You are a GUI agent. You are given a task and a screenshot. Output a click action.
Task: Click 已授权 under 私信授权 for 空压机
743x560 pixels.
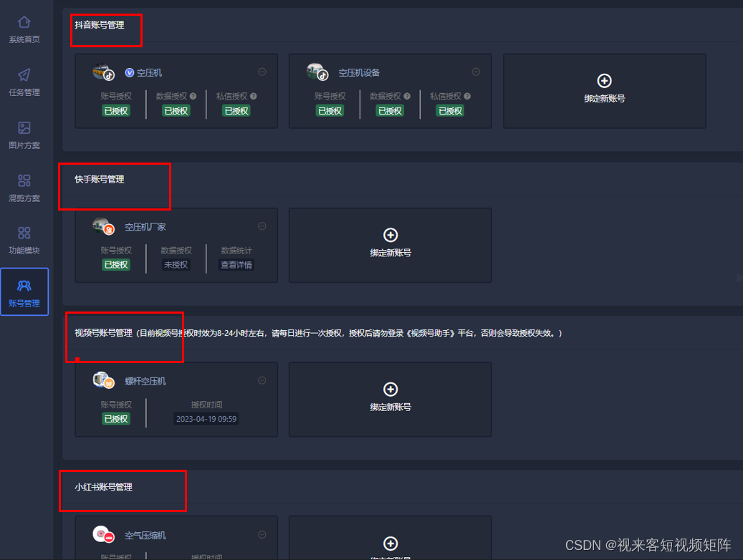(236, 111)
